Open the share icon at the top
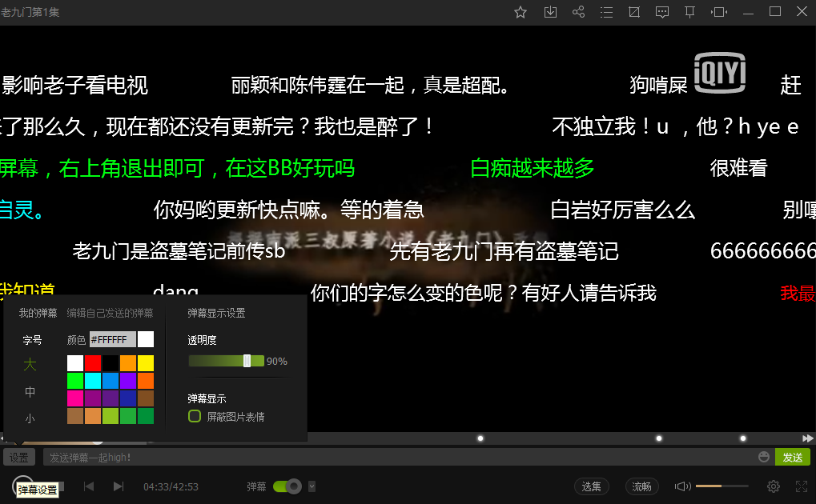 (x=578, y=12)
